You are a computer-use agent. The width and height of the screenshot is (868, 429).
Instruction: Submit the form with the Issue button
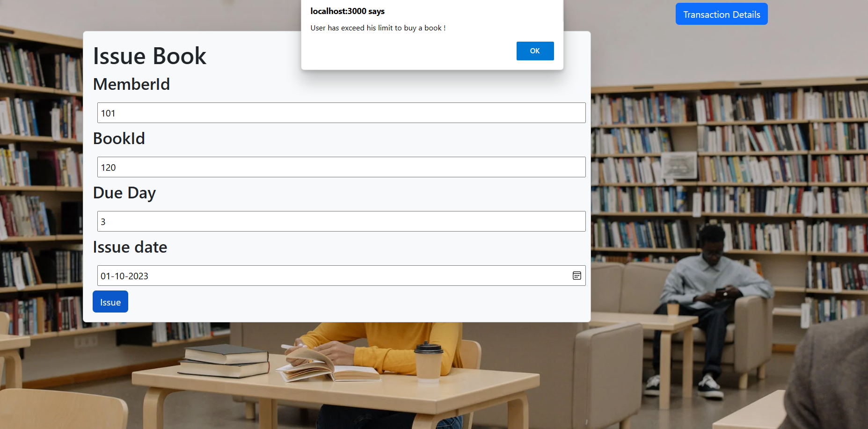(x=110, y=301)
